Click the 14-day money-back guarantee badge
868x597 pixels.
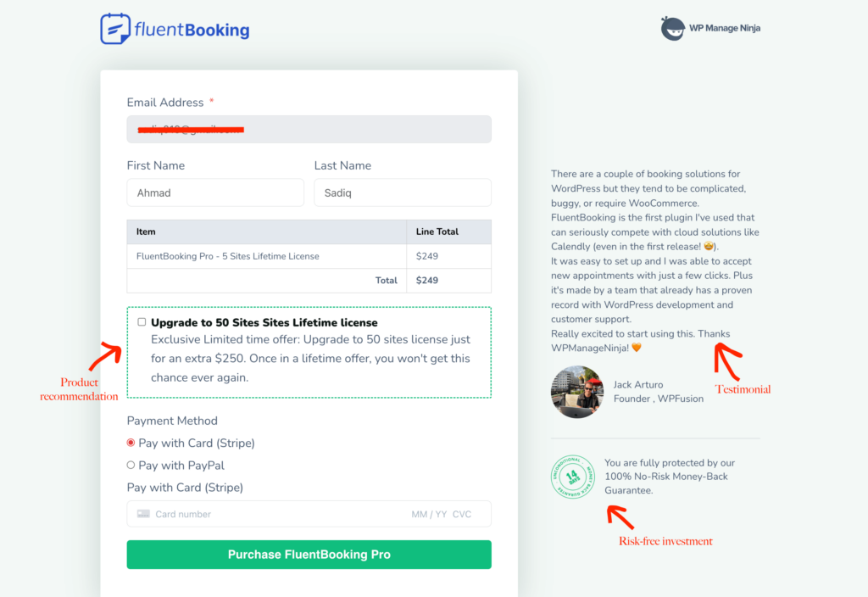click(x=573, y=477)
